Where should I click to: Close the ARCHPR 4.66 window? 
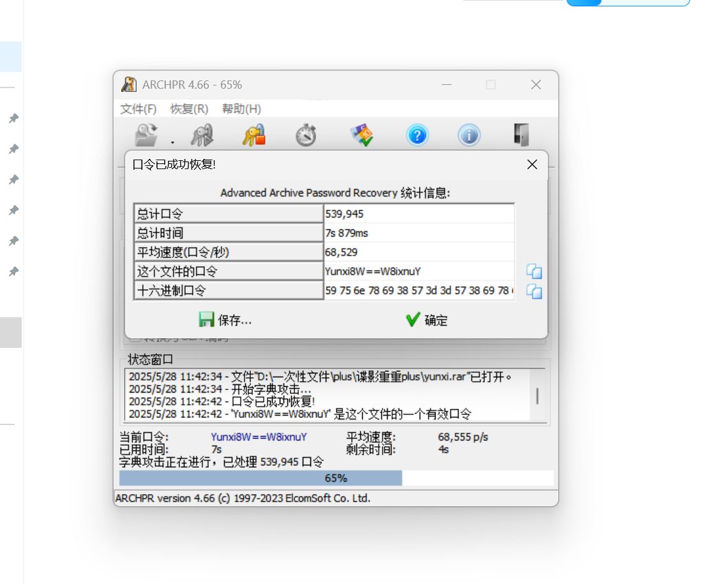pos(536,85)
